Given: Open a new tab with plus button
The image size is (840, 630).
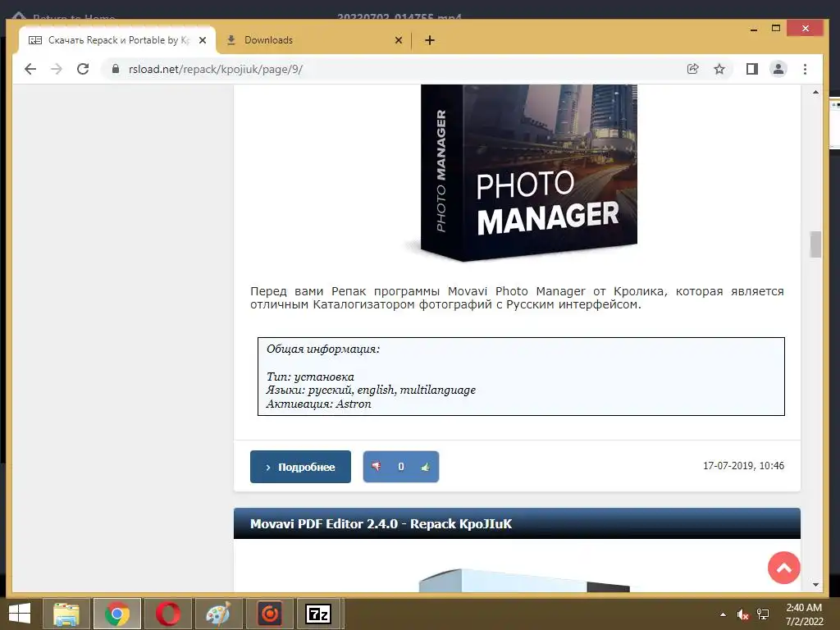Looking at the screenshot, I should click(x=430, y=40).
